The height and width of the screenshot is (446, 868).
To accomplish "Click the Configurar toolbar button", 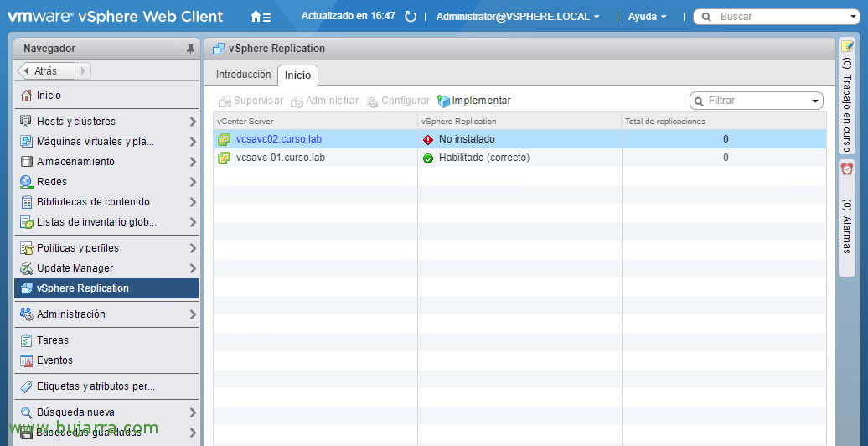I will (x=398, y=101).
